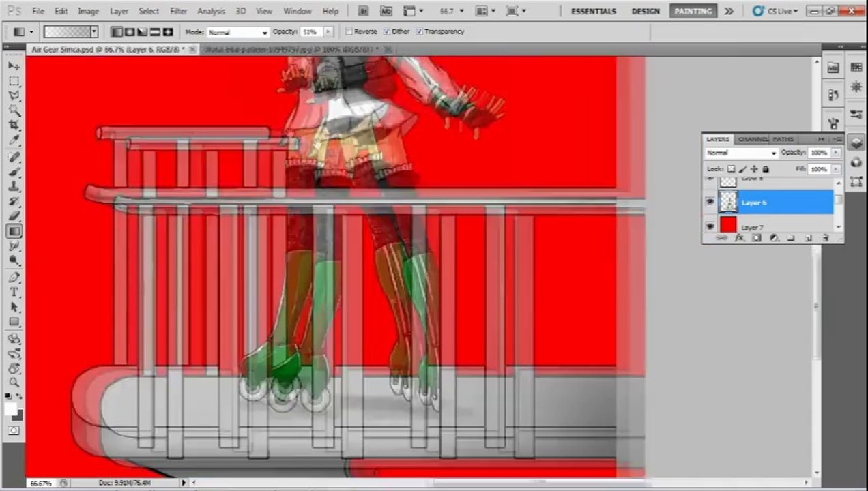Select the Path Selection tool

coord(14,308)
